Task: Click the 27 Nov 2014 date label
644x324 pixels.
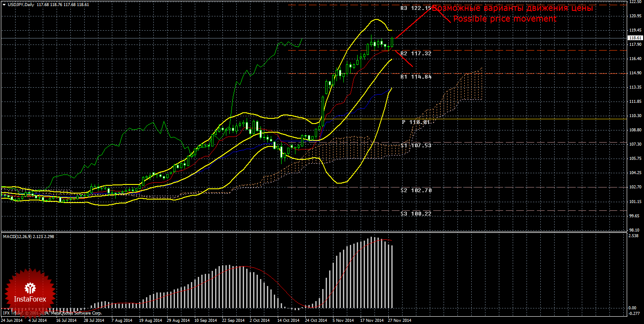Action: (400, 321)
